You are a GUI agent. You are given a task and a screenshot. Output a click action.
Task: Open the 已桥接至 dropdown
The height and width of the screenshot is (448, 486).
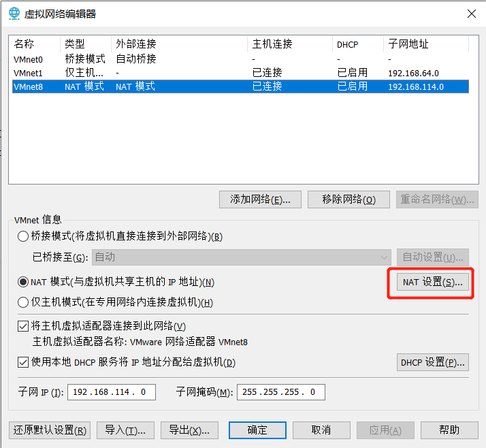coord(242,257)
